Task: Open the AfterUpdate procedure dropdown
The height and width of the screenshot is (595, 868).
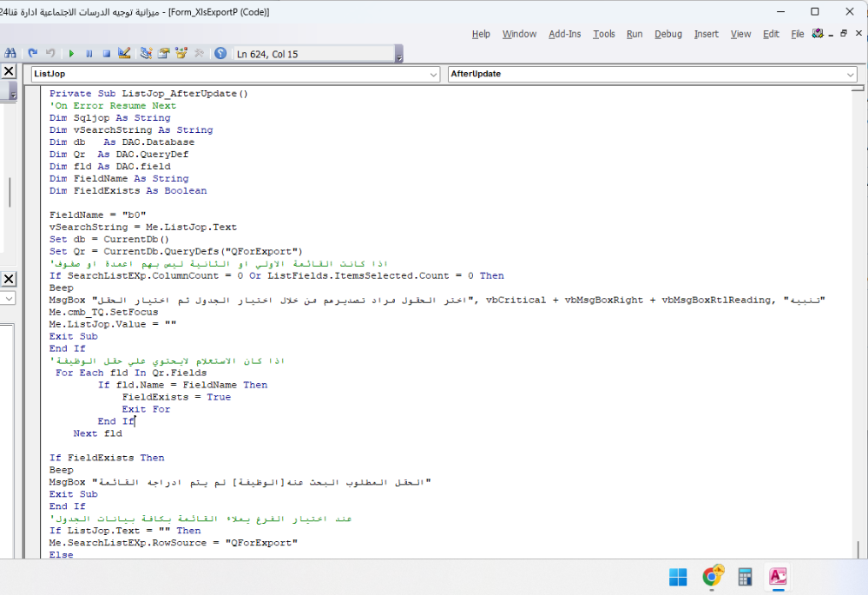Action: 851,74
